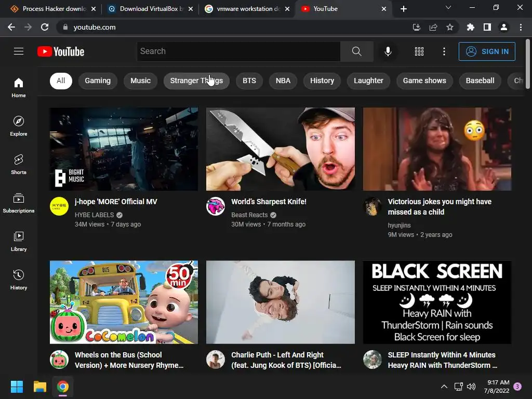Click the taskbar volume icon
This screenshot has height=399, width=532.
point(471,387)
